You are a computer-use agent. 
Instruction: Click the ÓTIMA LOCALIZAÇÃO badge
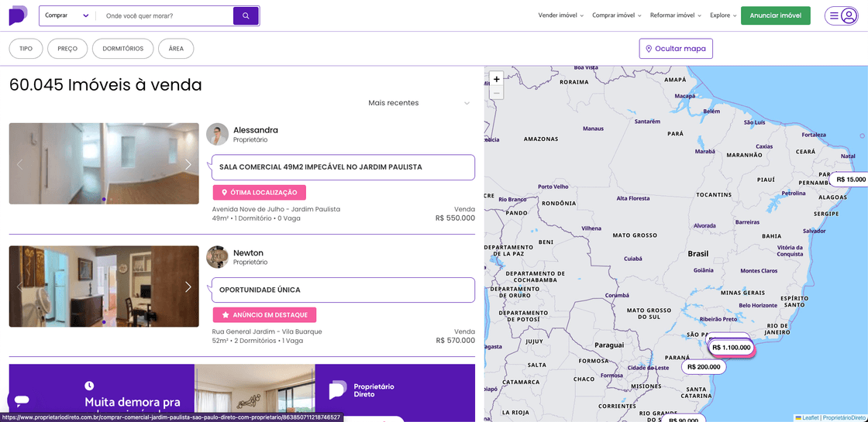click(x=259, y=193)
